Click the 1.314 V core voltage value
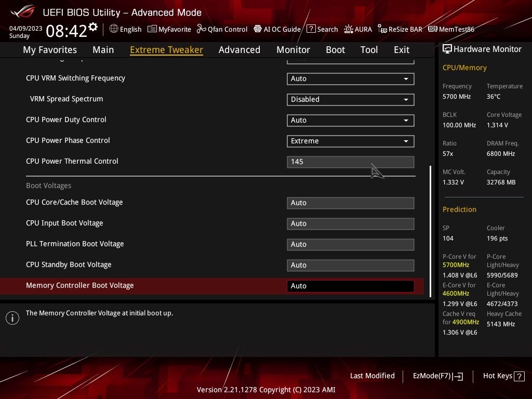532x399 pixels. [497, 125]
